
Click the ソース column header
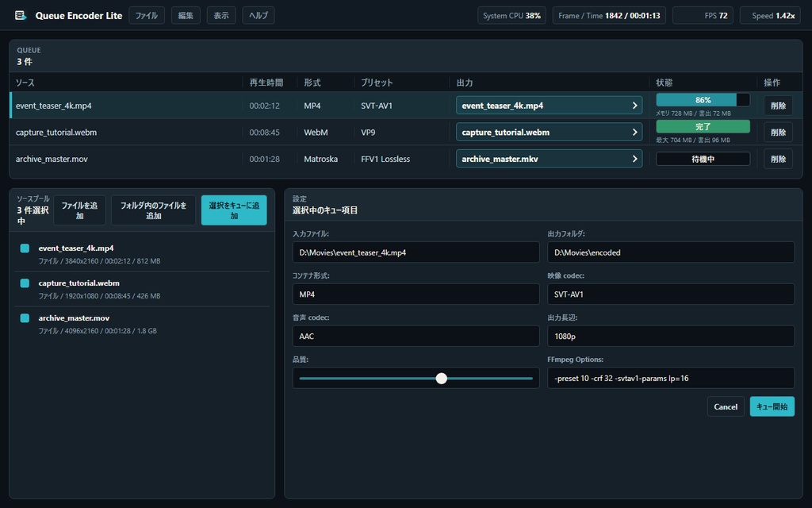point(25,83)
